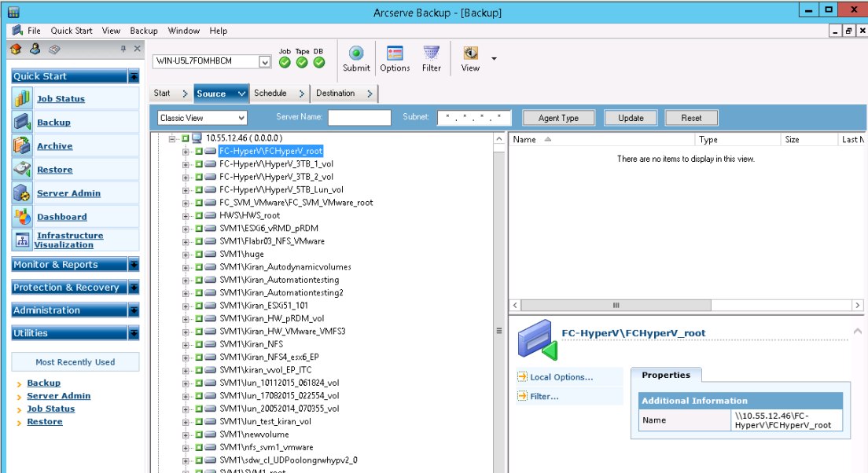Open the WIN-U5L7FOMHBCM server dropdown

265,61
